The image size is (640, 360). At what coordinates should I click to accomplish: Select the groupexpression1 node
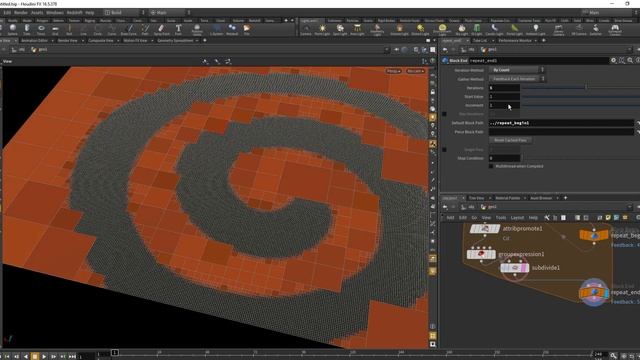point(481,254)
